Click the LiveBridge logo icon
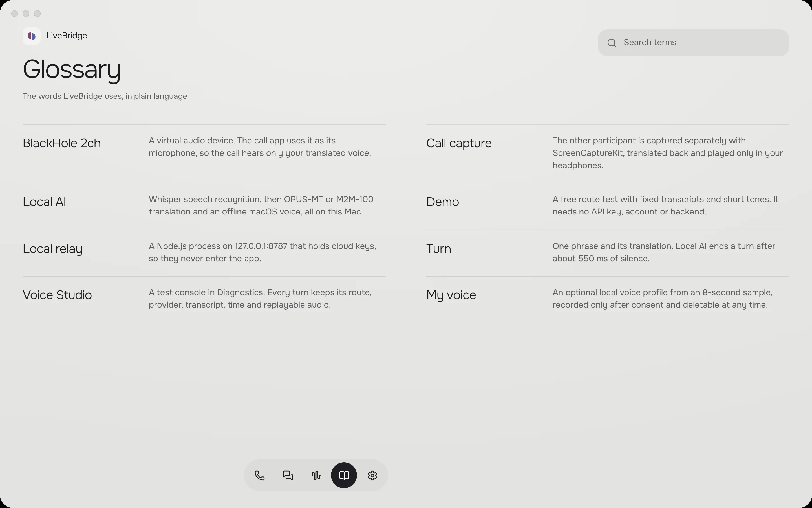The height and width of the screenshot is (508, 812). click(x=32, y=36)
